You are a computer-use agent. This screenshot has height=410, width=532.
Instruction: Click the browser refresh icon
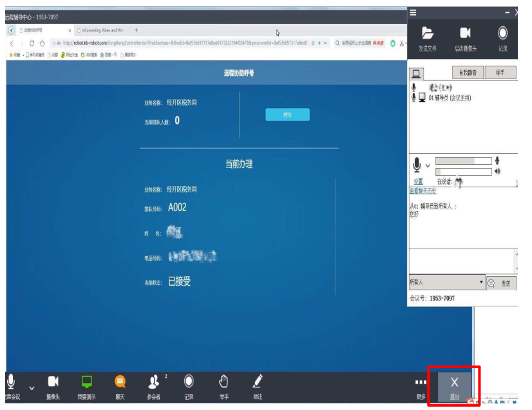(32, 43)
